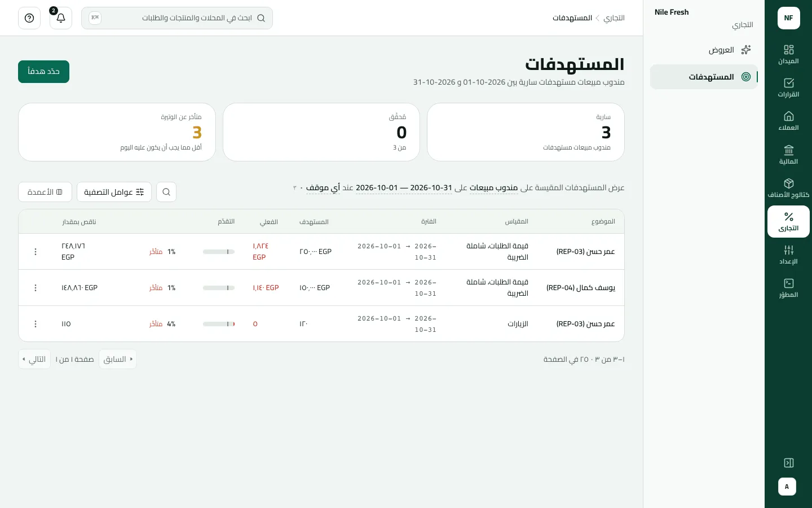Image resolution: width=812 pixels, height=508 pixels.
Task: Change the مندوب مبيعات filter dropdown
Action: point(493,188)
